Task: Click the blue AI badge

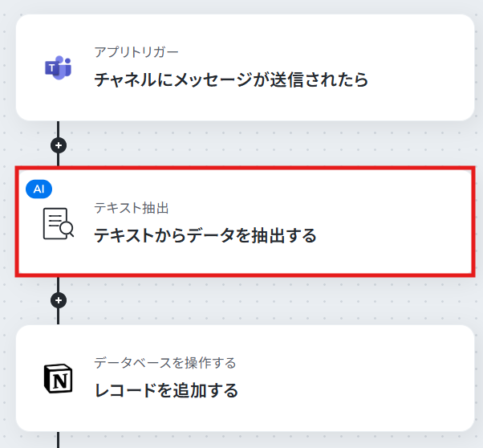Action: pos(39,189)
